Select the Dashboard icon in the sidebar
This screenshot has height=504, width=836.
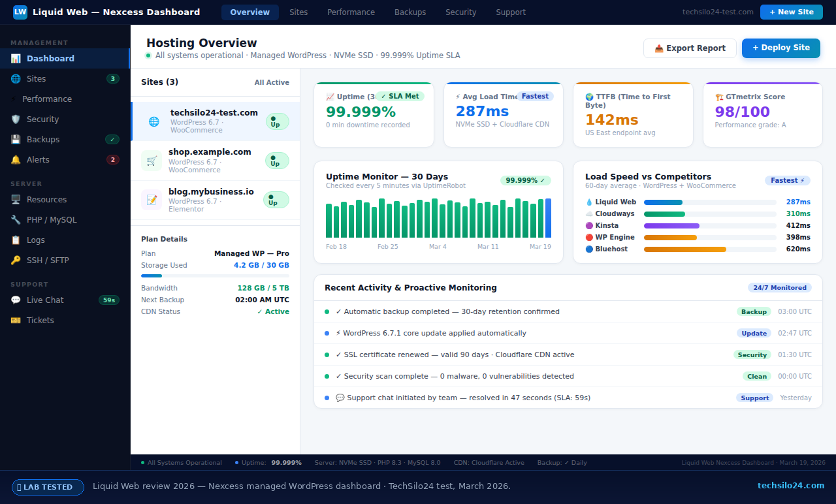pos(14,59)
